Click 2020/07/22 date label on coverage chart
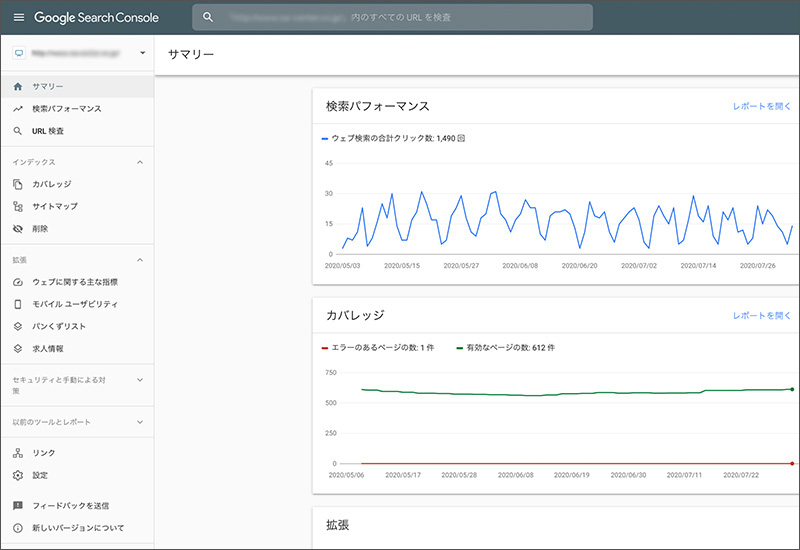800x550 pixels. 741,475
